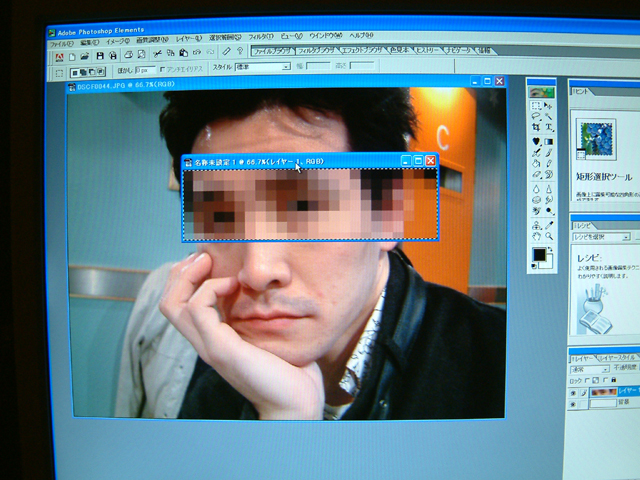The height and width of the screenshot is (480, 640).
Task: Select the Type (T) tool
Action: (x=549, y=128)
